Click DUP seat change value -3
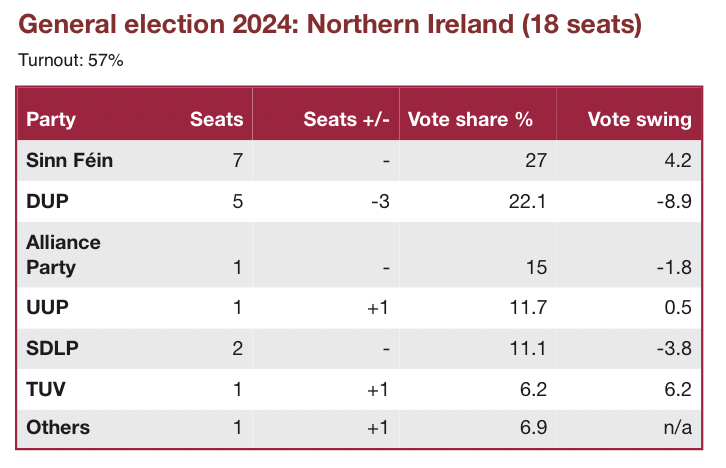The height and width of the screenshot is (468, 726). pyautogui.click(x=378, y=201)
